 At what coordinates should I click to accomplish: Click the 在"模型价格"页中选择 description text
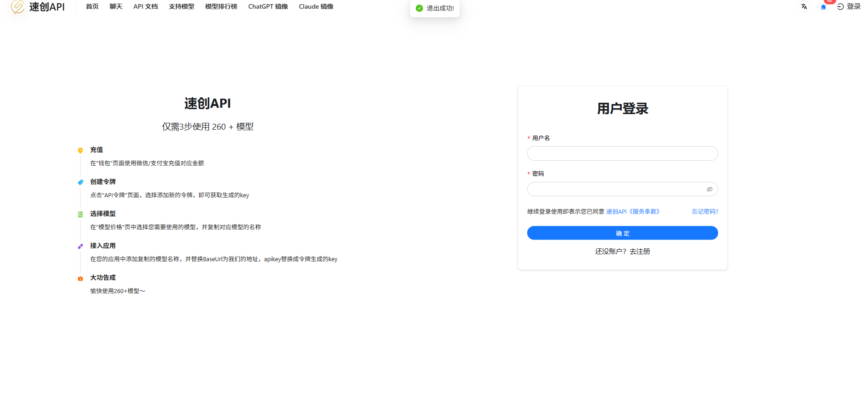click(175, 227)
